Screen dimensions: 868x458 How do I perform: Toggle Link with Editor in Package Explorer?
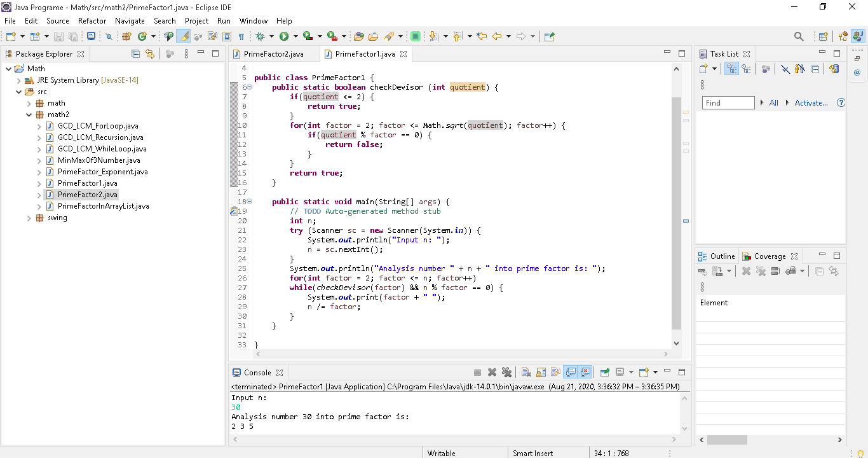pyautogui.click(x=151, y=53)
